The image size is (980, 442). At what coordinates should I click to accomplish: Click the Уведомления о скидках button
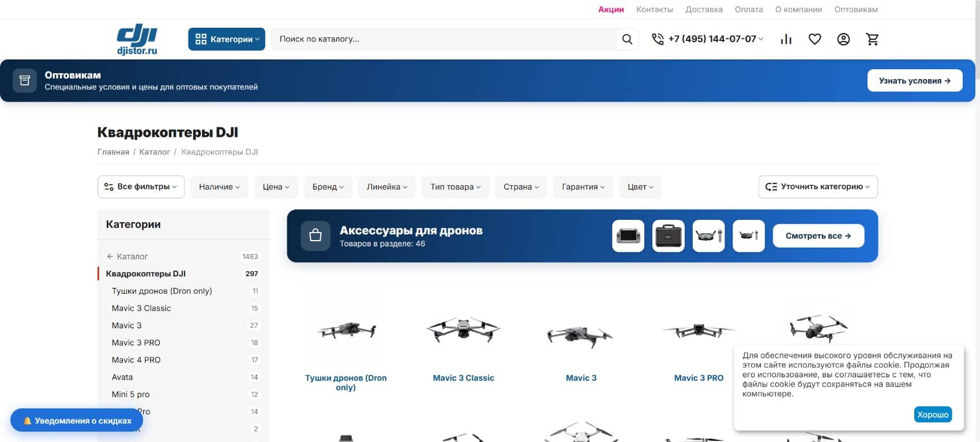77,421
